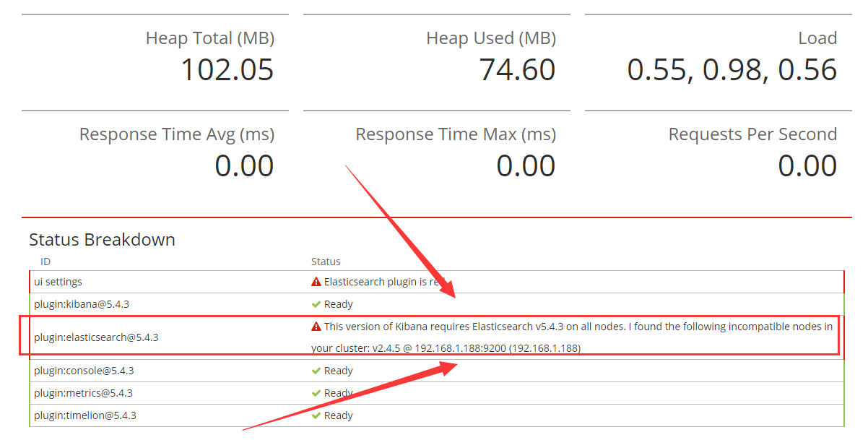
Task: Click the green check icon for plugin:kibana@5.4.3
Action: pos(316,304)
